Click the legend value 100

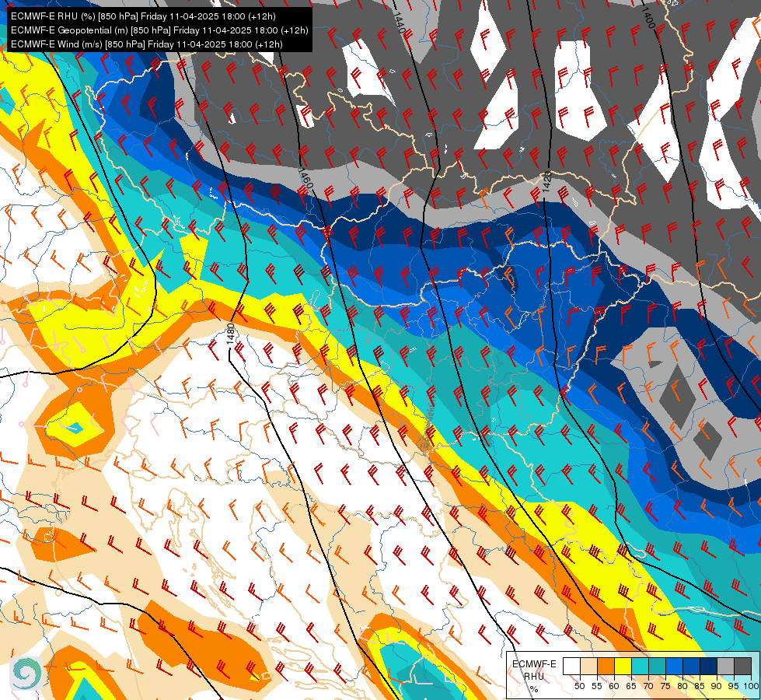click(x=751, y=686)
